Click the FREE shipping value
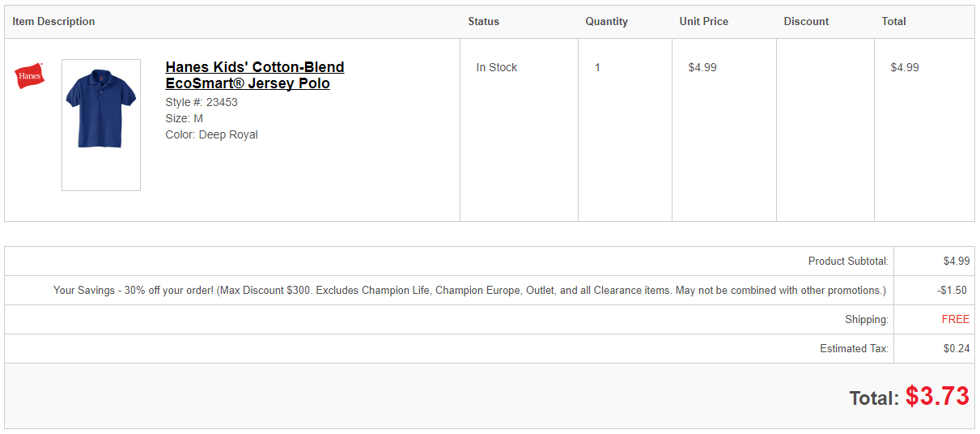Image resolution: width=980 pixels, height=434 pixels. point(955,320)
